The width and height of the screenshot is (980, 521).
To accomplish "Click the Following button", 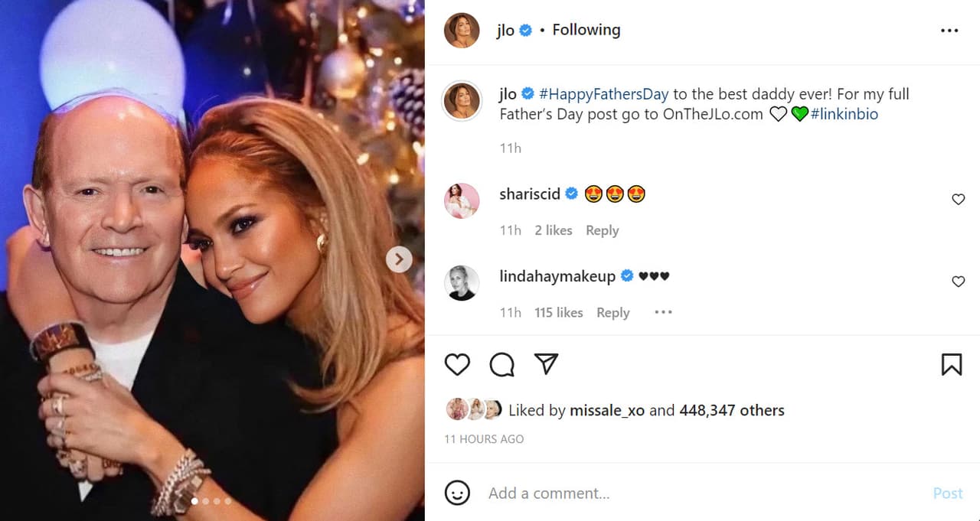I will (x=586, y=30).
